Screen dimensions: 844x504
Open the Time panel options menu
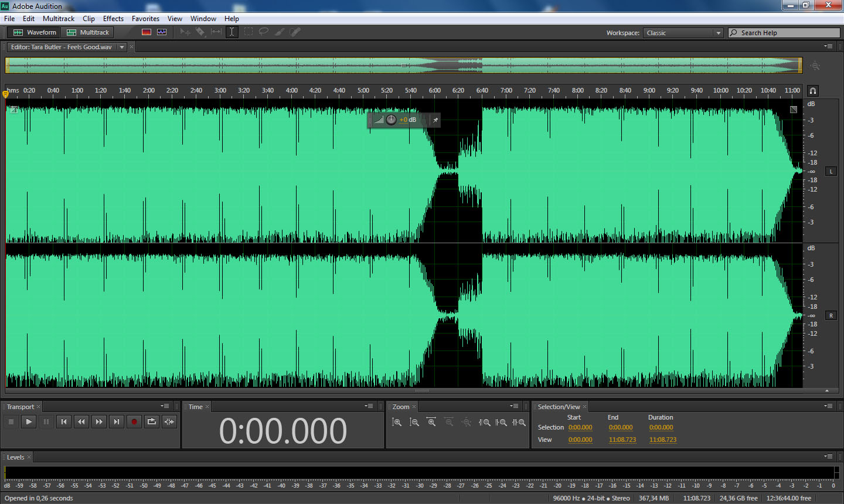tap(369, 406)
